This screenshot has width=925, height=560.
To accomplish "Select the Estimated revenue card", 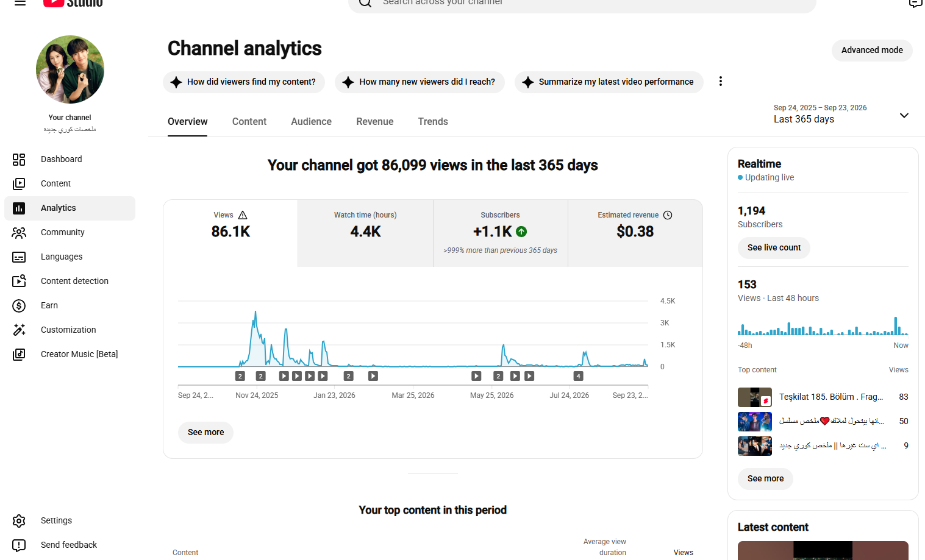I will coord(635,233).
